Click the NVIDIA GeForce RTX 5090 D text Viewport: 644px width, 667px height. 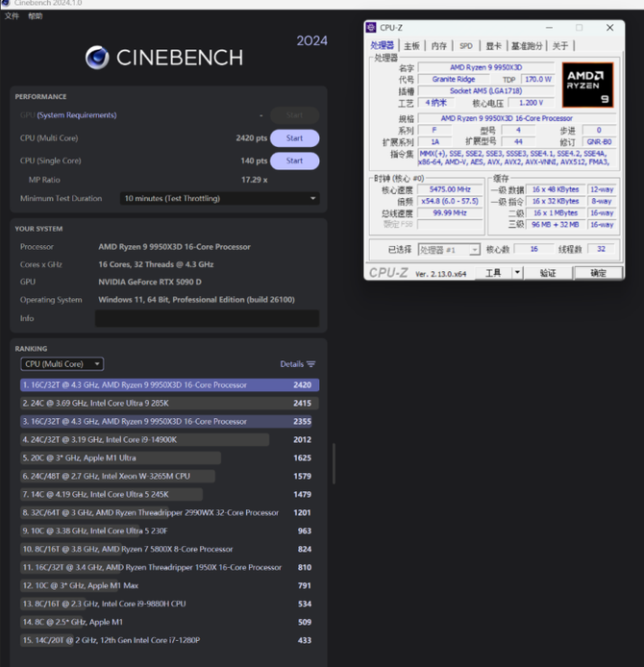click(150, 282)
